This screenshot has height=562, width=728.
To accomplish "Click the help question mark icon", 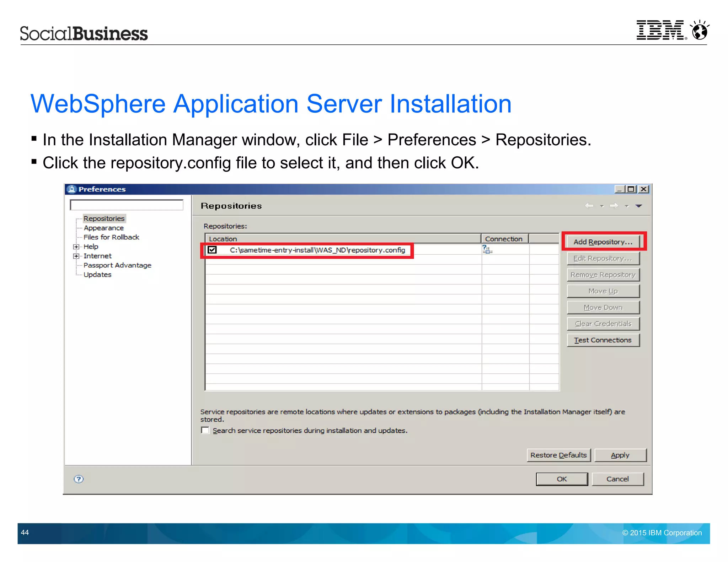I will [79, 479].
